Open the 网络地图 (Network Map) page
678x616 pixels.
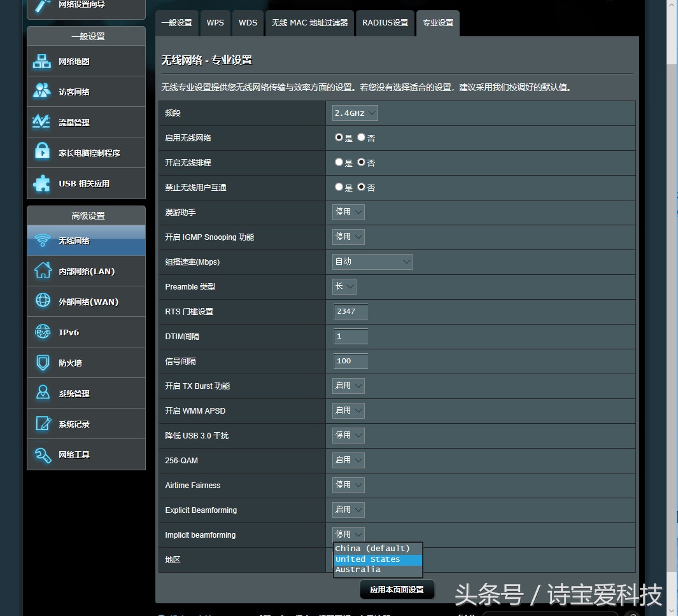86,60
